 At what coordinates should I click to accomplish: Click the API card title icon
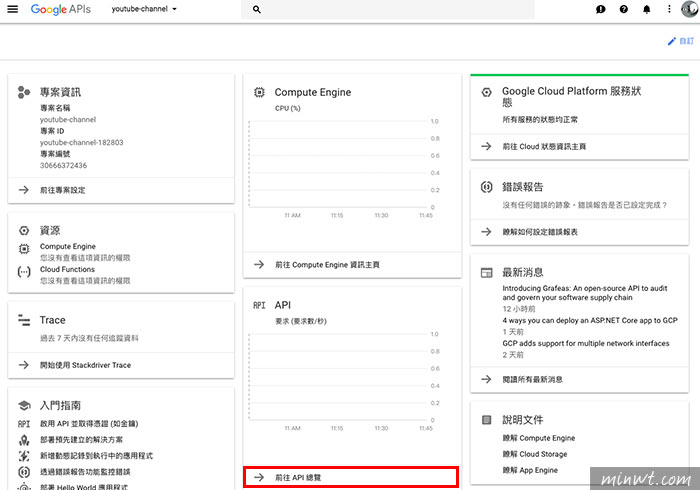click(259, 305)
